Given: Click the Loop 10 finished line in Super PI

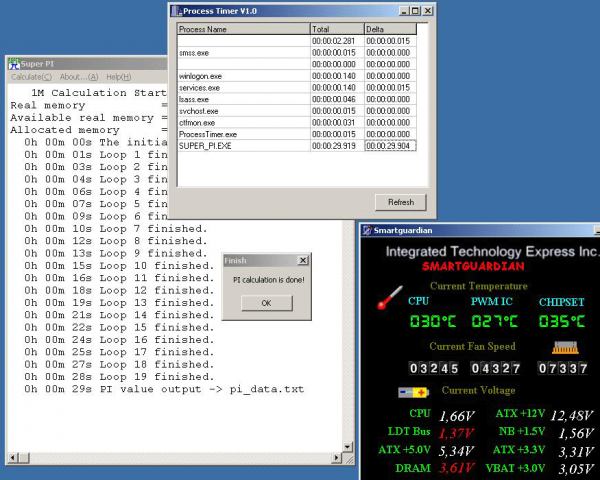Looking at the screenshot, I should point(119,266).
